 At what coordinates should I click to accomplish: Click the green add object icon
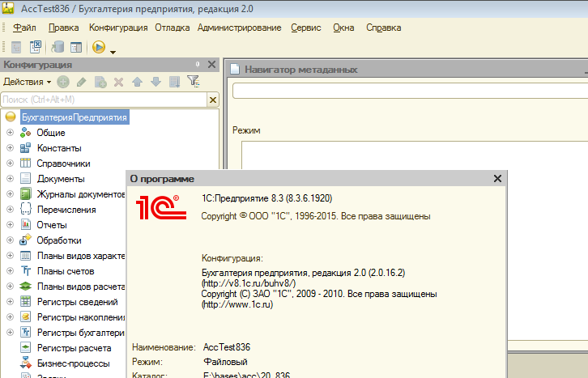click(x=63, y=82)
